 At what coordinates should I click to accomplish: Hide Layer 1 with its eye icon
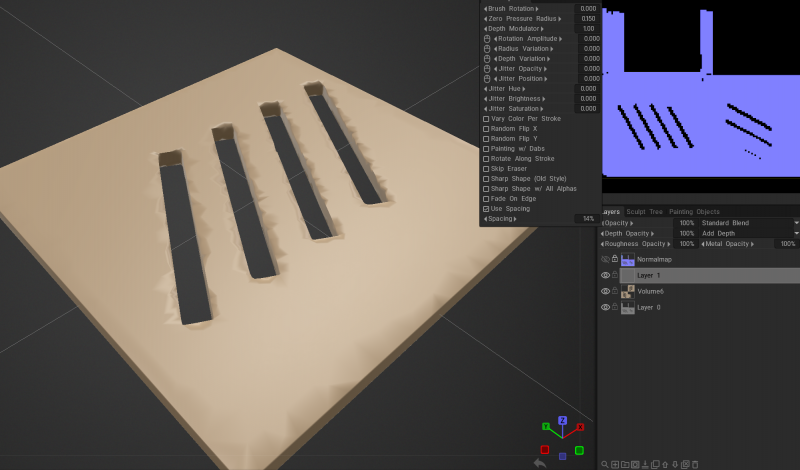pos(605,275)
